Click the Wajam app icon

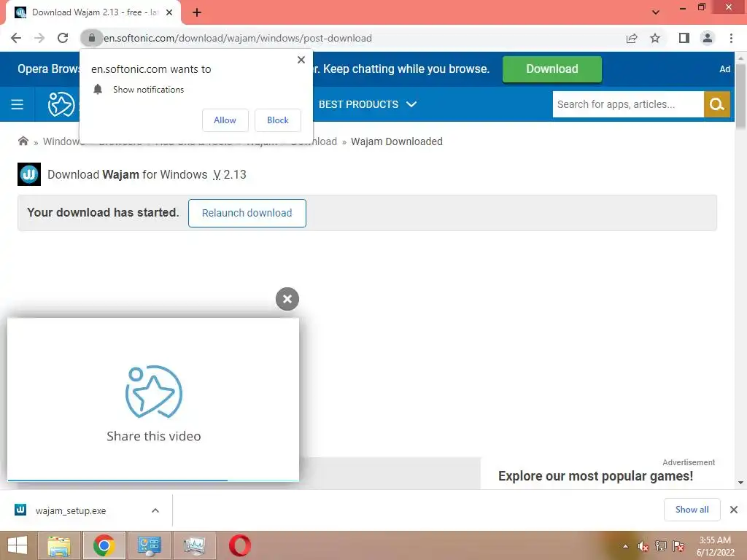pos(29,174)
